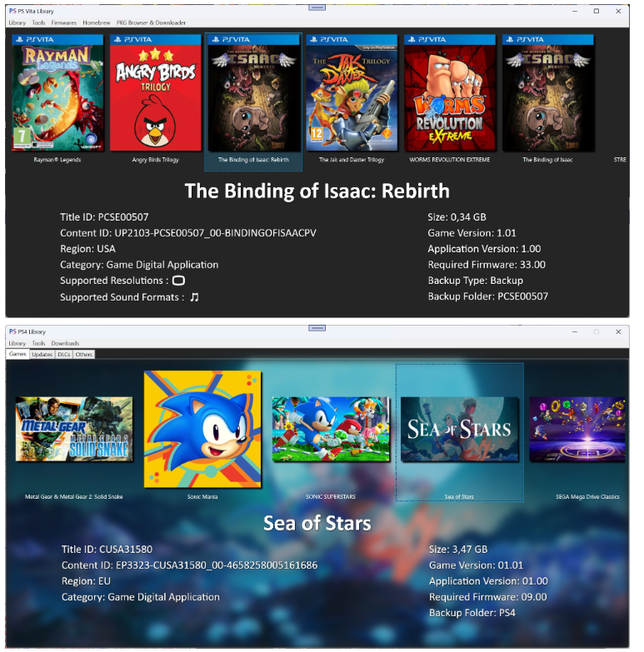Image resolution: width=644 pixels, height=652 pixels.
Task: Select the Sonic Mania cover art
Action: (202, 429)
